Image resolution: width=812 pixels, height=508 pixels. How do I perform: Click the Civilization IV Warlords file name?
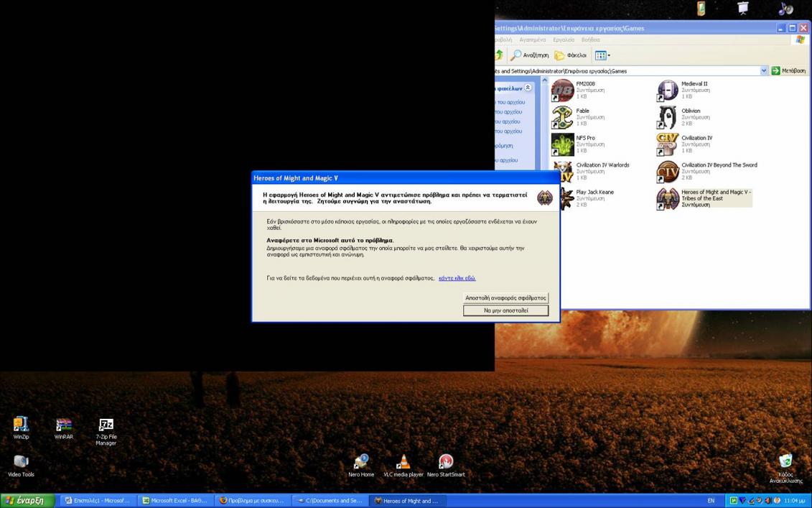pyautogui.click(x=602, y=165)
